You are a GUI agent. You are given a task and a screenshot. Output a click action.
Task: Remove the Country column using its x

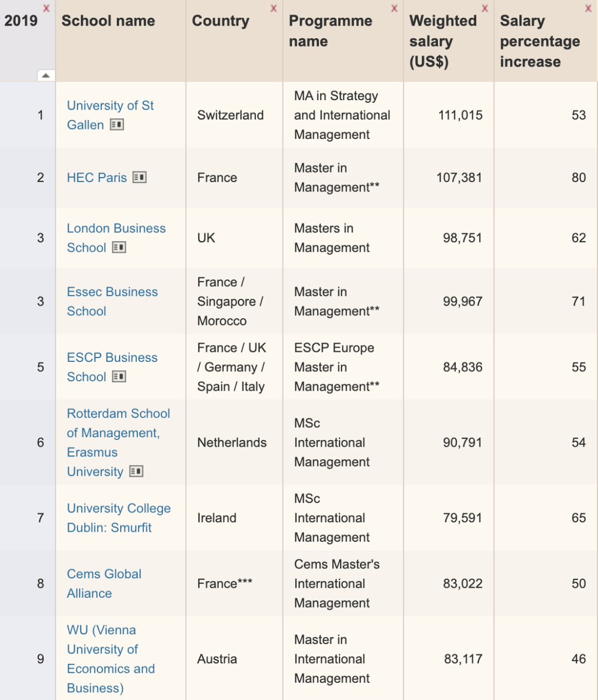[274, 8]
